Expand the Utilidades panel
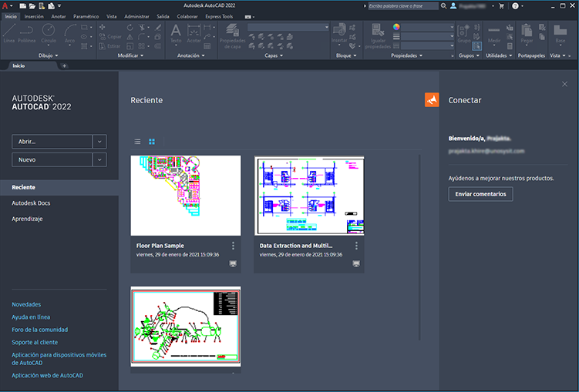 499,55
